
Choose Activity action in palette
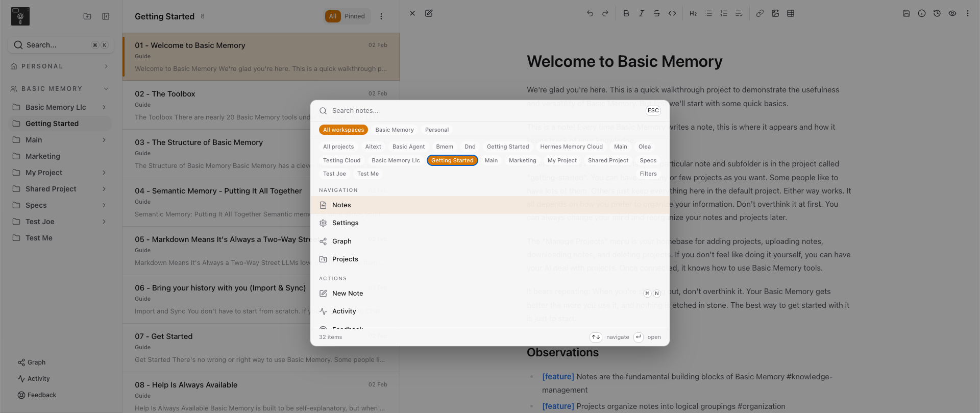point(490,311)
